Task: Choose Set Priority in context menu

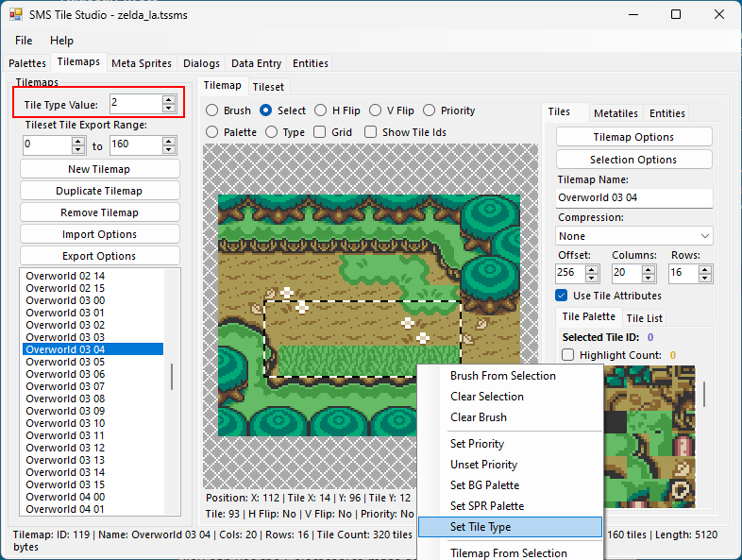Action: (510, 444)
